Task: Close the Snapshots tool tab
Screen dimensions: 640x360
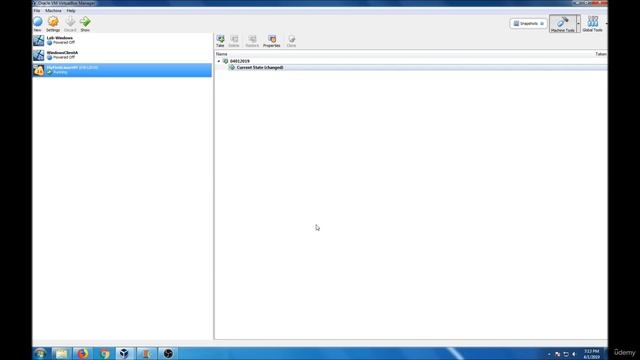Action: tap(542, 24)
